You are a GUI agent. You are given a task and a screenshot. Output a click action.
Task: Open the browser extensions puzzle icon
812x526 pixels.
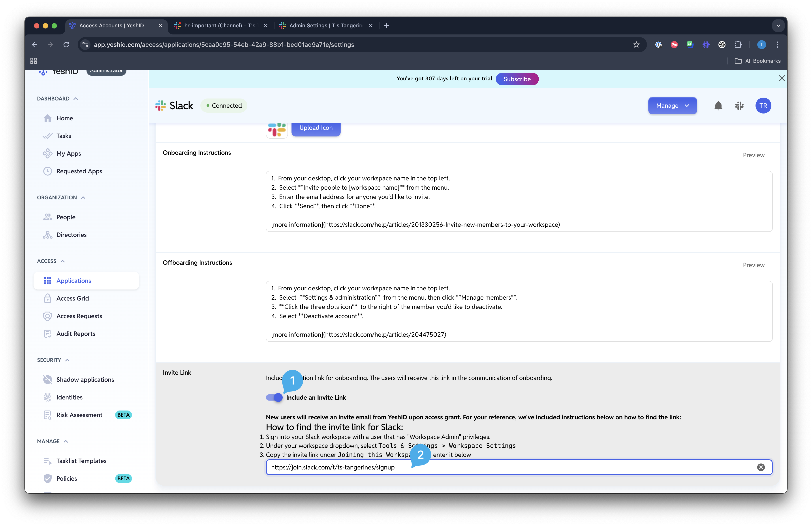[738, 45]
